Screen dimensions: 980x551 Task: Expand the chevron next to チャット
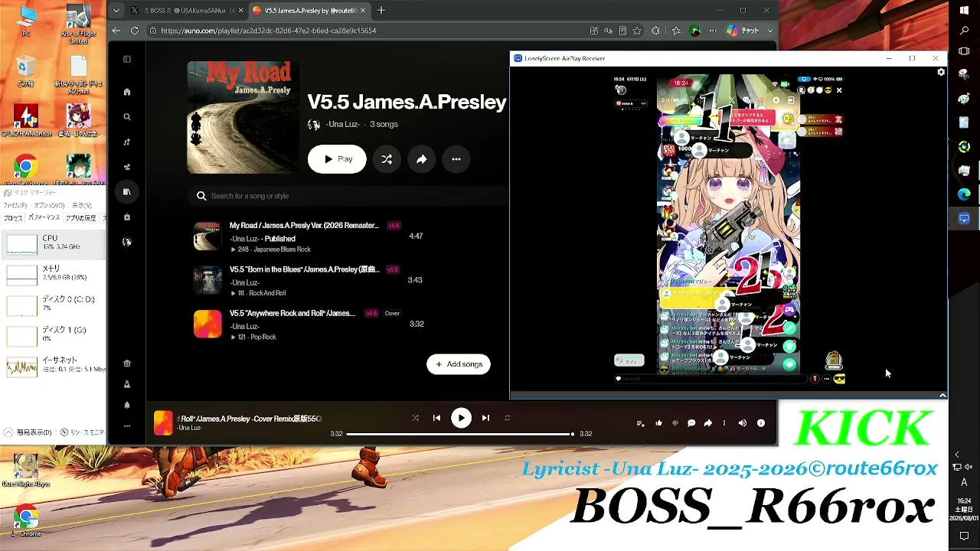click(769, 31)
